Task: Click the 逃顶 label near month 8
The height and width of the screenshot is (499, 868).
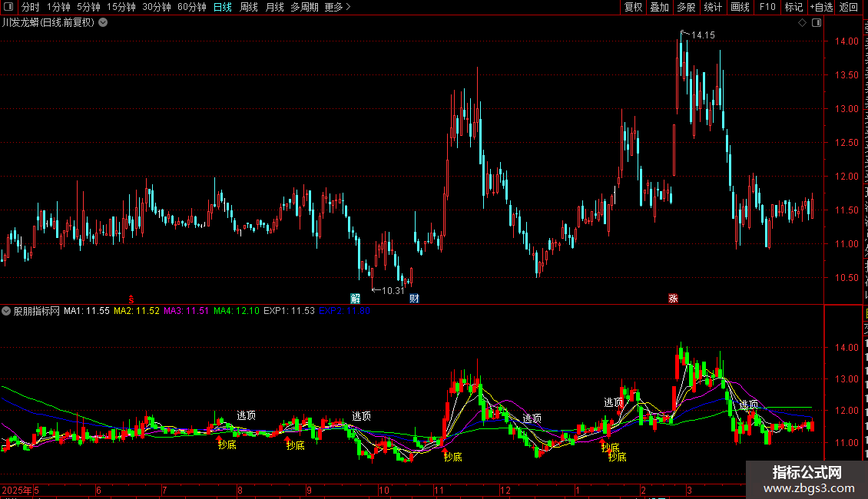Action: pos(247,415)
